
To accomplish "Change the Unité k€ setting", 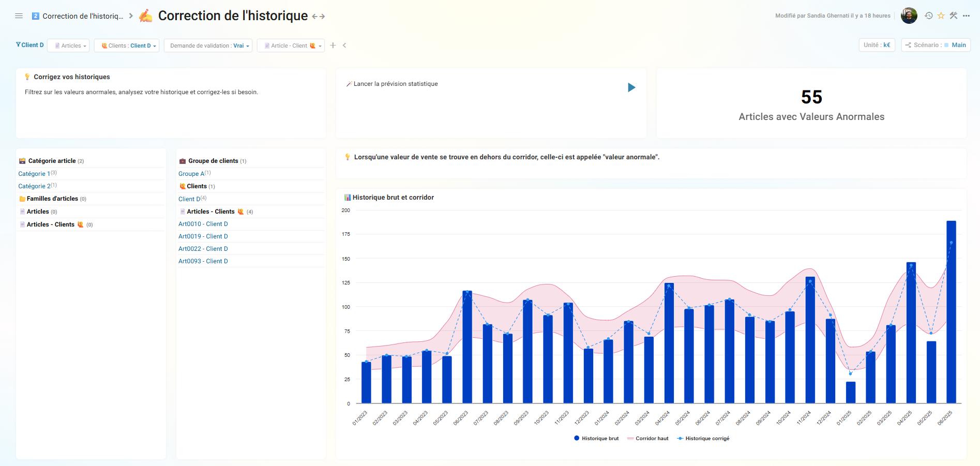I will (877, 45).
